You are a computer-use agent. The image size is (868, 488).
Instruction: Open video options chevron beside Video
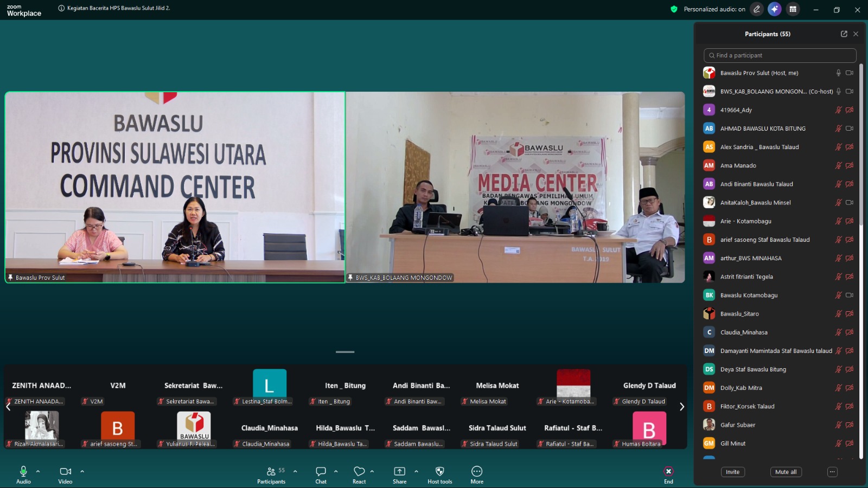(82, 471)
